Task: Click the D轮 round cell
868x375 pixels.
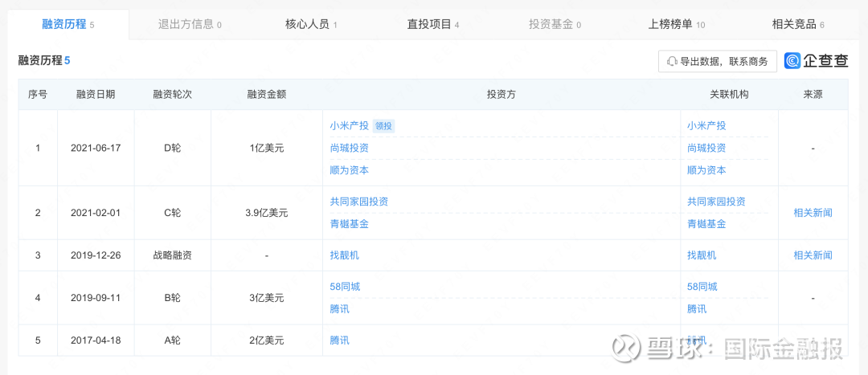Action: 172,149
